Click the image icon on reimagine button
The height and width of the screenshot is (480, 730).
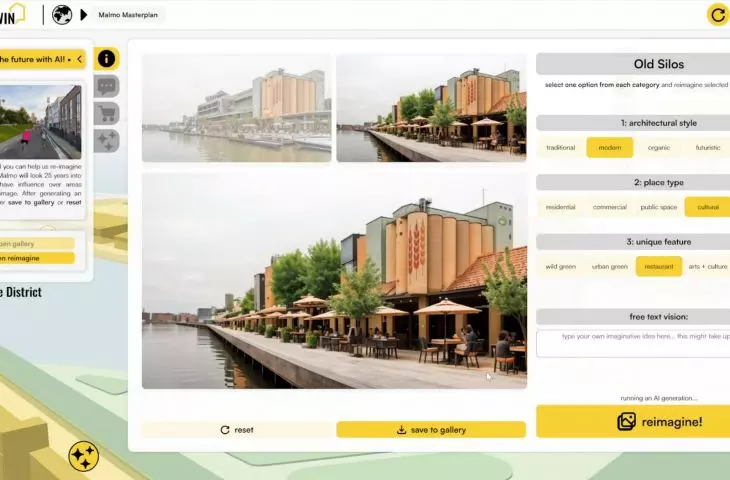[x=626, y=422]
